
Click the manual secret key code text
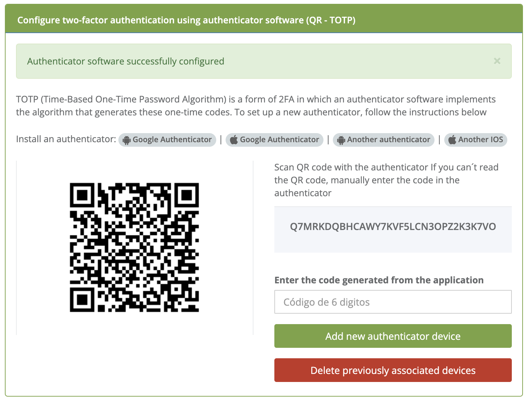[x=393, y=227]
